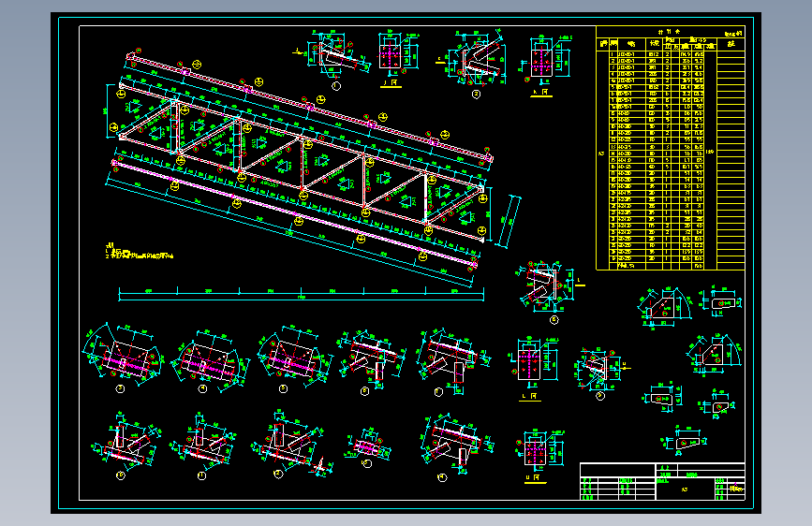
Task: Select the detail view bubble numbered 2
Action: [x=476, y=95]
